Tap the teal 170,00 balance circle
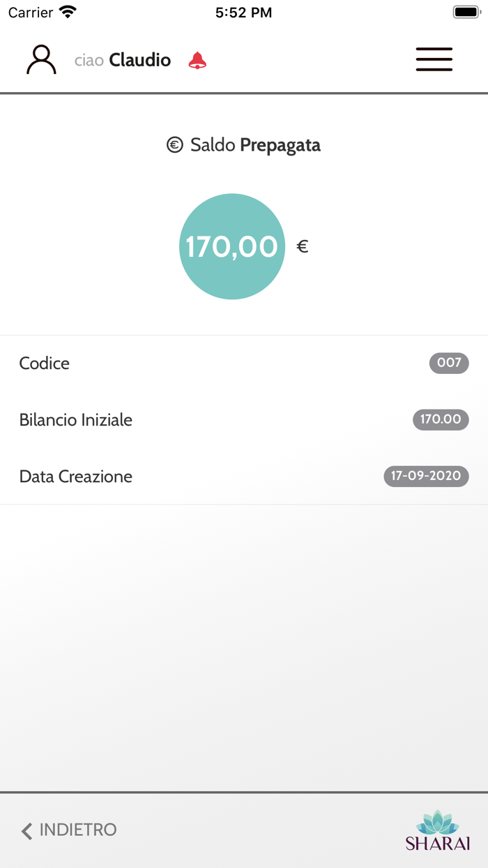The width and height of the screenshot is (488, 868). 232,246
